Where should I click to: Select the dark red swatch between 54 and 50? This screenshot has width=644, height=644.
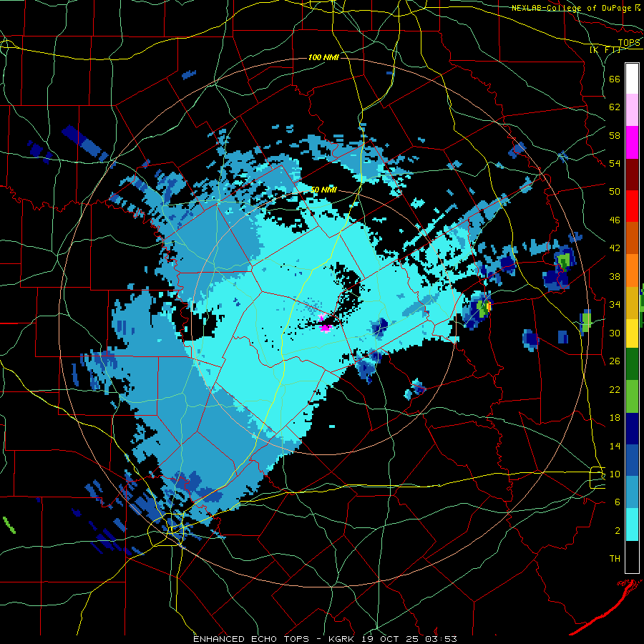pos(632,174)
